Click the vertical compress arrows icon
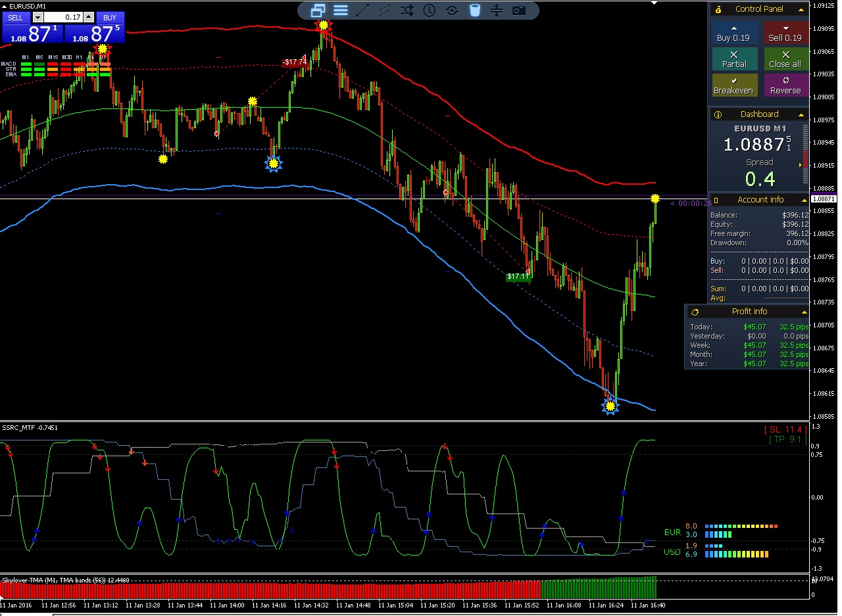 coord(497,11)
